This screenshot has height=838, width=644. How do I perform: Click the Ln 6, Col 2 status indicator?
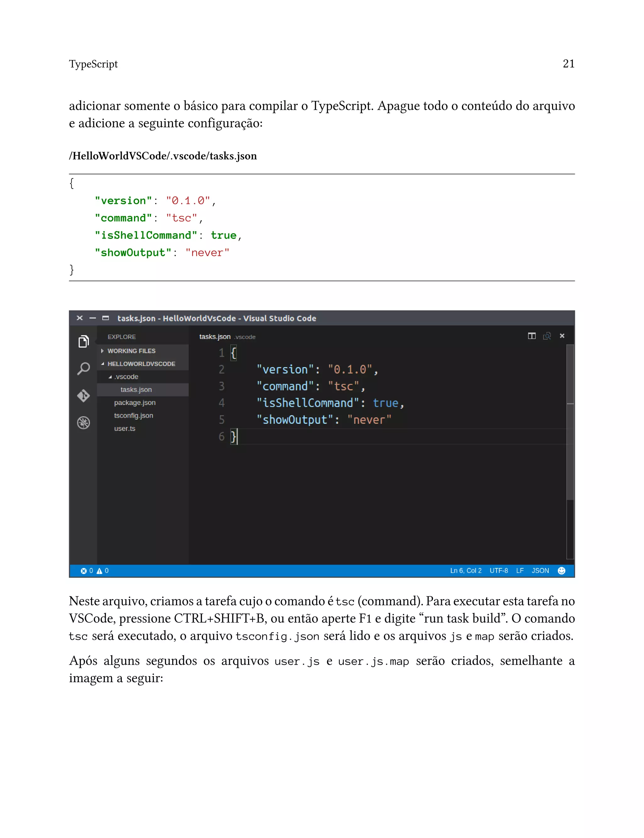click(x=466, y=571)
